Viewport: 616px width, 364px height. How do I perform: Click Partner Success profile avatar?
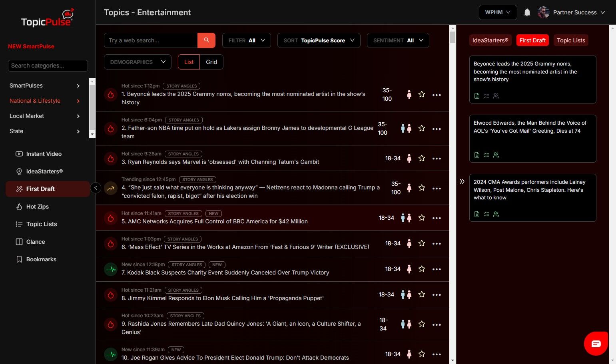click(543, 12)
